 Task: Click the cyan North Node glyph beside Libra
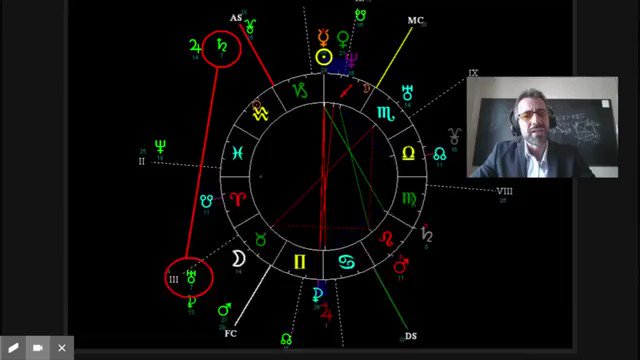pyautogui.click(x=439, y=154)
